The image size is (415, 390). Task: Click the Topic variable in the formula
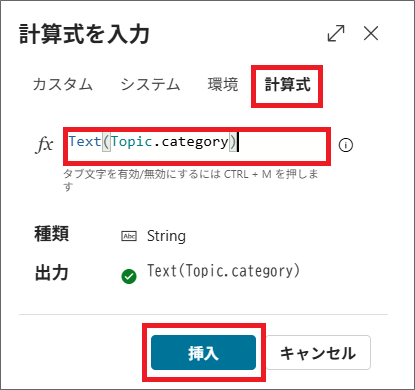click(132, 142)
